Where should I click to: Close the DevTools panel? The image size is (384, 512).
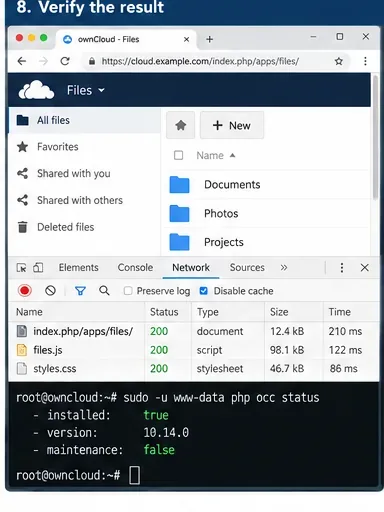pyautogui.click(x=365, y=267)
